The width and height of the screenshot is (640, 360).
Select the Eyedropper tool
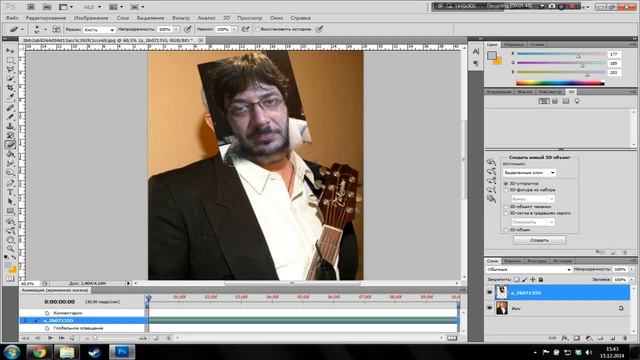[10, 97]
